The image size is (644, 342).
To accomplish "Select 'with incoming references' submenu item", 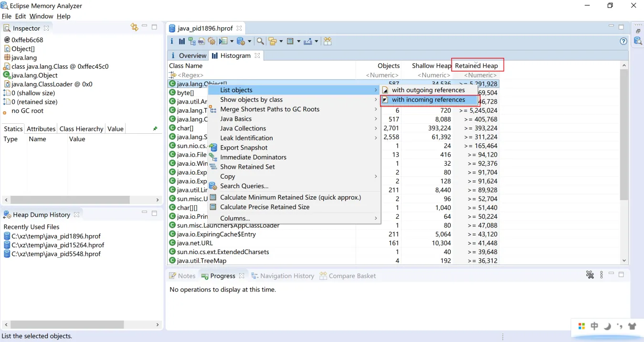I will (x=429, y=100).
